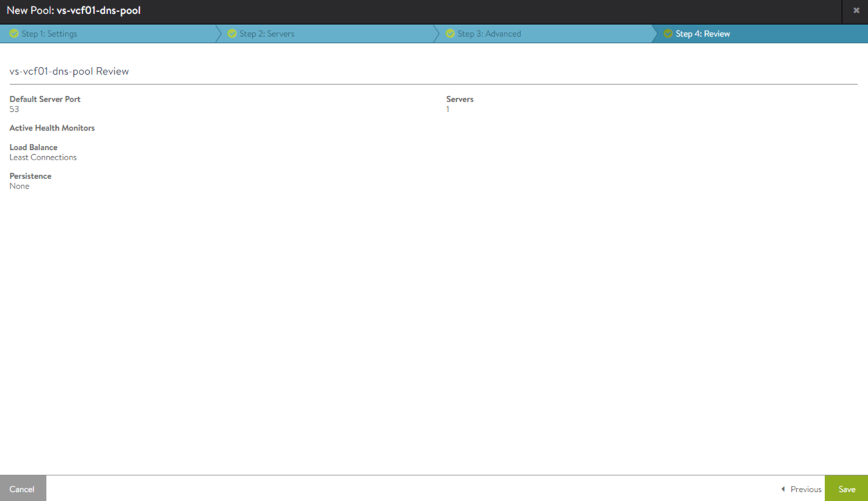Click the port value 53
The height and width of the screenshot is (501, 868).
(15, 109)
